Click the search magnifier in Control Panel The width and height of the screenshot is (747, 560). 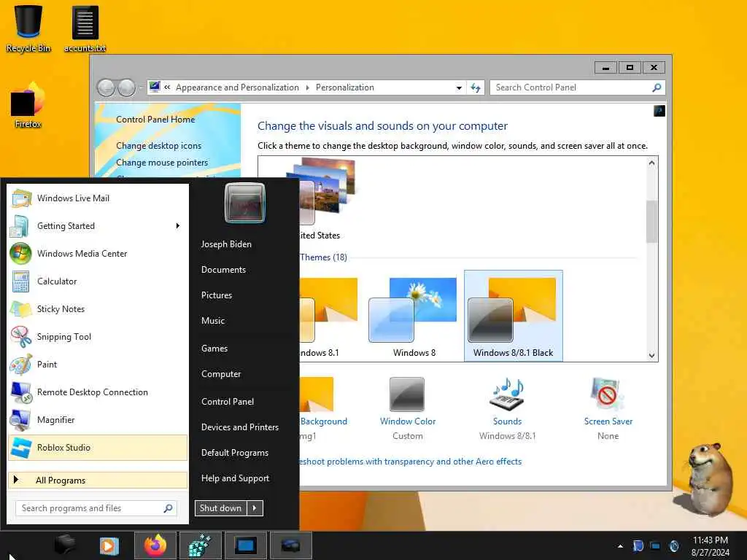[x=657, y=87]
